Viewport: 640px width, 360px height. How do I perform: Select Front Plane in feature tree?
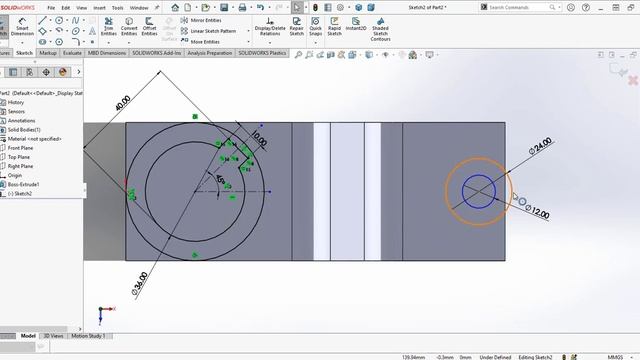click(20, 148)
